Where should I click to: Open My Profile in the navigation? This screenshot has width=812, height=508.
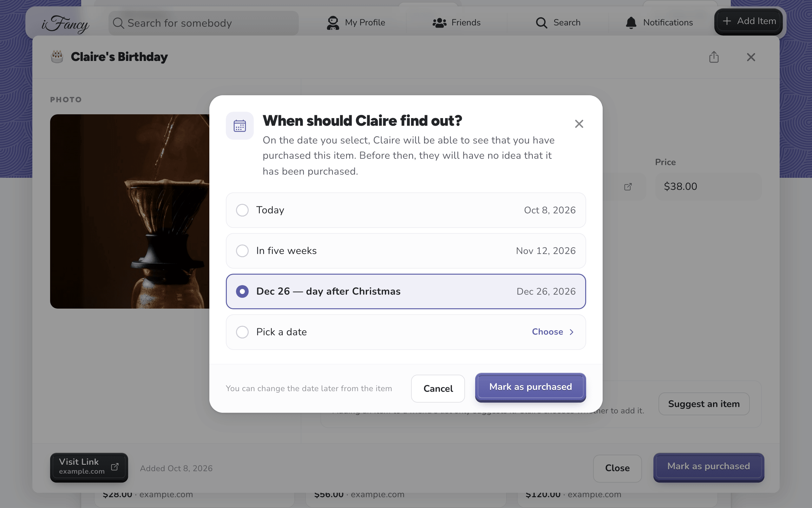(x=356, y=23)
